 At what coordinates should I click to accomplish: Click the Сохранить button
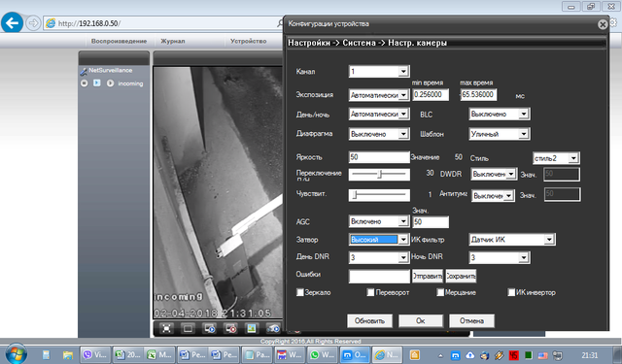[x=461, y=276]
